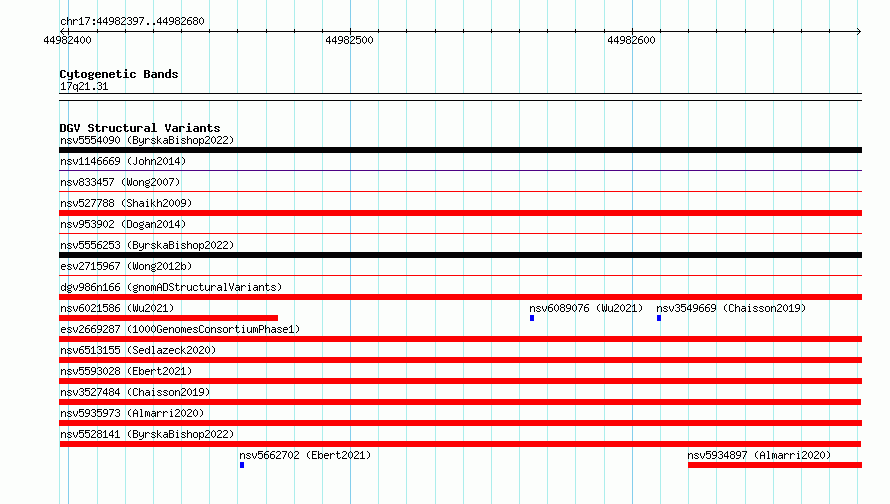Select the blue marker under nsv3549669
Image resolution: width=890 pixels, height=504 pixels.
tap(659, 318)
